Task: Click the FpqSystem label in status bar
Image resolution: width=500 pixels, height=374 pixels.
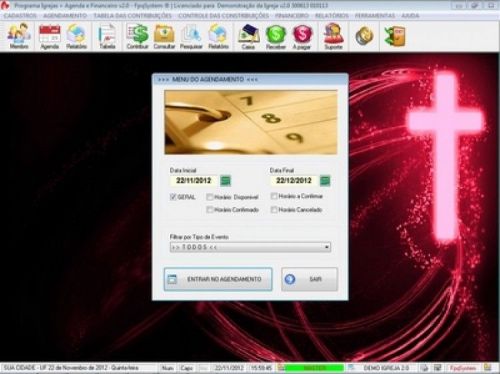Action: (x=463, y=368)
